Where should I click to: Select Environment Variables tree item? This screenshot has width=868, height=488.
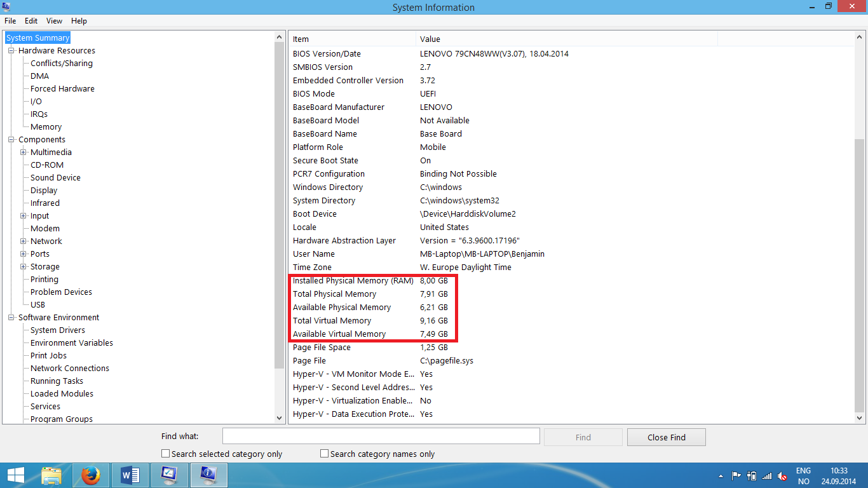pyautogui.click(x=72, y=343)
